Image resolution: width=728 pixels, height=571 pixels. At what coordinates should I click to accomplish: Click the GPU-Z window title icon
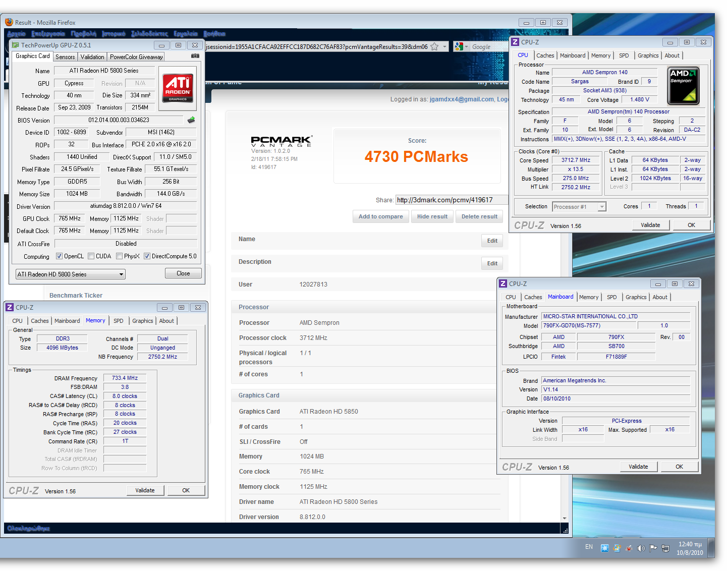(x=16, y=45)
